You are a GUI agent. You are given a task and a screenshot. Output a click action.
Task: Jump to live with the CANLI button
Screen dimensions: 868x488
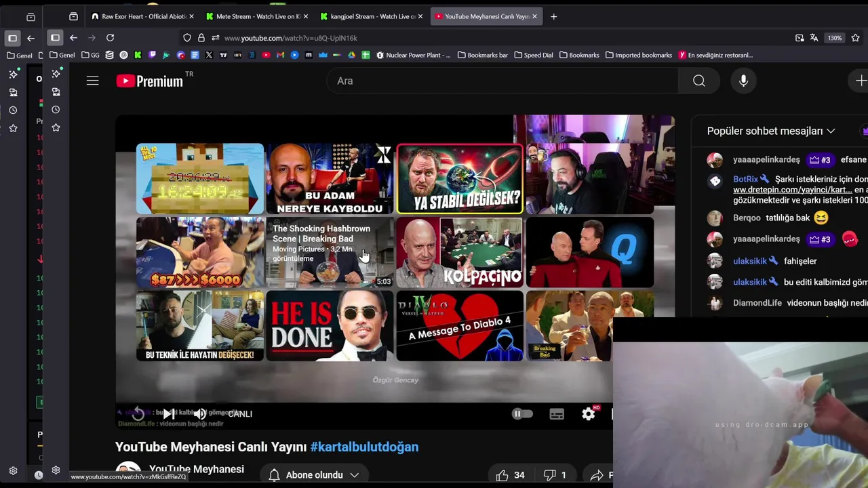(240, 413)
